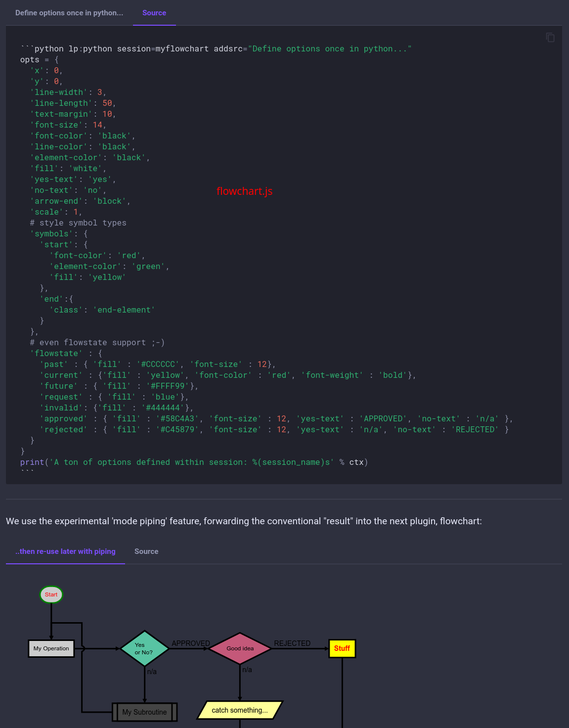Click the 'flowstate' code key

56,354
